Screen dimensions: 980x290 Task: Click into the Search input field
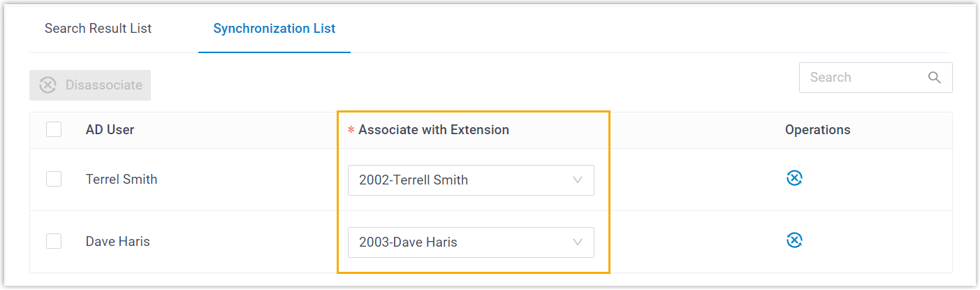point(863,78)
